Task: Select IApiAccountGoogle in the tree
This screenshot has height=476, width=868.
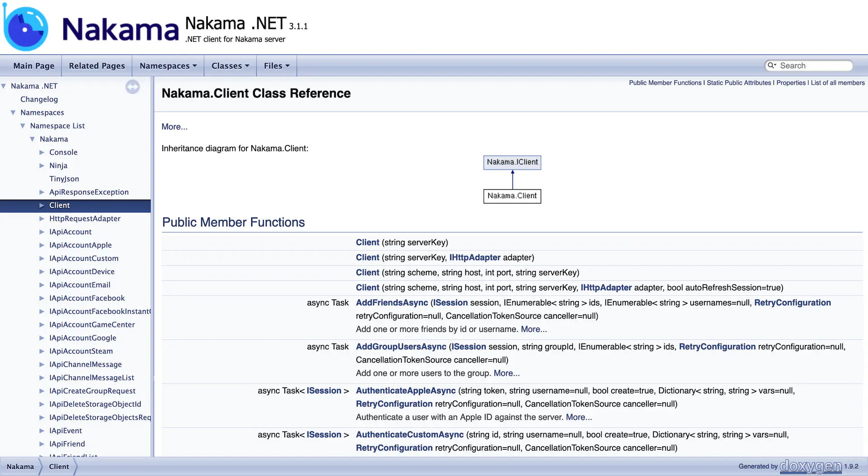Action: (83, 338)
